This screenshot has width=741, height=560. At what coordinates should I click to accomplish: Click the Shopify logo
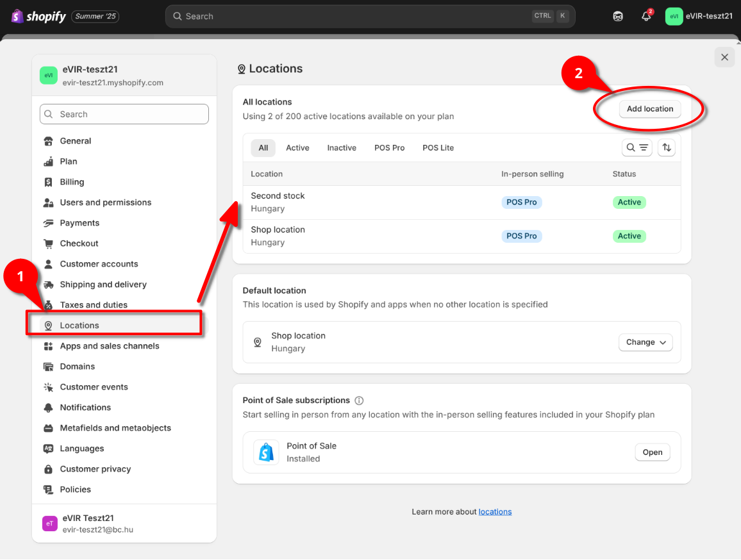pyautogui.click(x=39, y=17)
